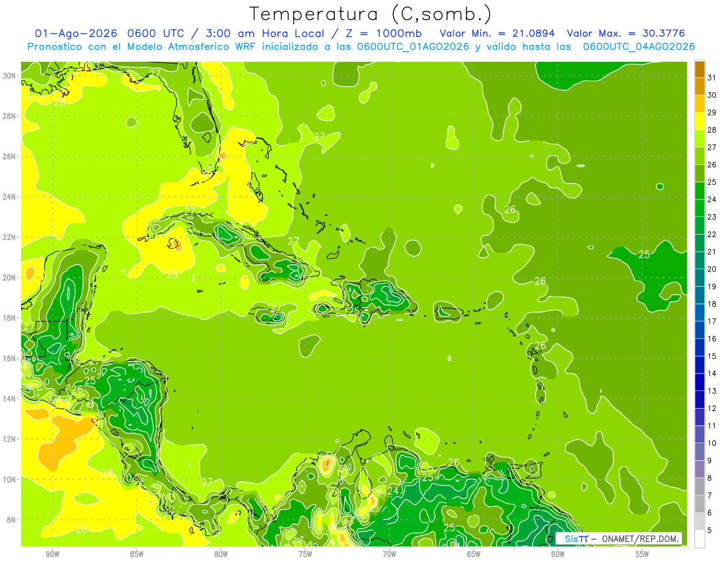Click the "24N" latitude axis label

(x=10, y=197)
